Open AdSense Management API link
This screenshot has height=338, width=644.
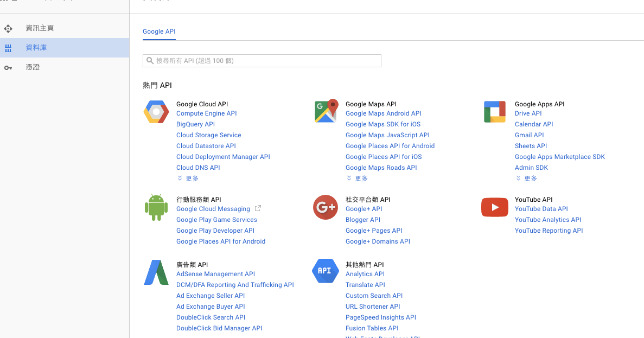click(x=215, y=274)
